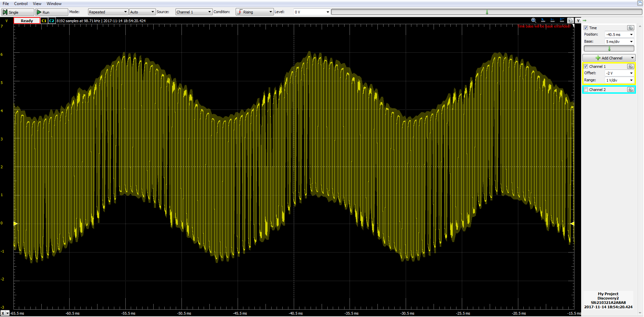Expand the Add Channel dropdown arrow
The height and width of the screenshot is (317, 644).
coord(632,58)
